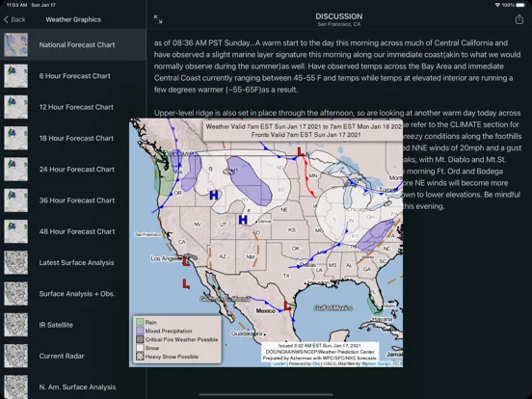This screenshot has height=399, width=532.
Task: Open 36 Hour Forecast Chart
Action: pyautogui.click(x=73, y=200)
